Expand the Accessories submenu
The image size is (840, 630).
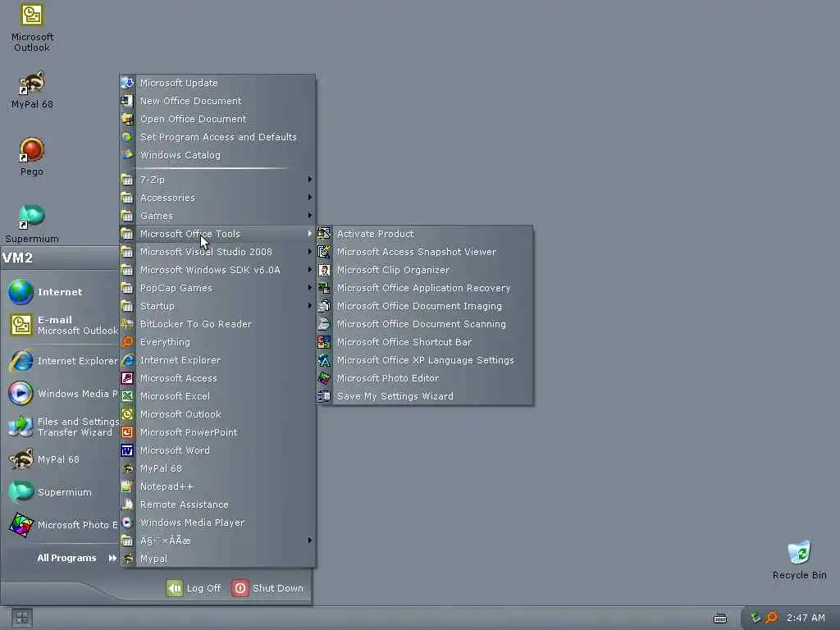pos(217,198)
